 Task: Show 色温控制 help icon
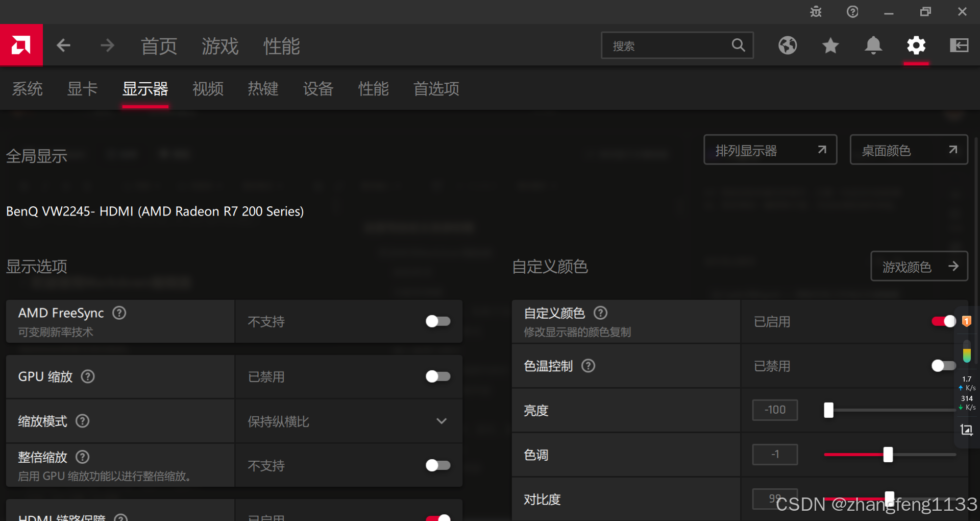point(589,366)
